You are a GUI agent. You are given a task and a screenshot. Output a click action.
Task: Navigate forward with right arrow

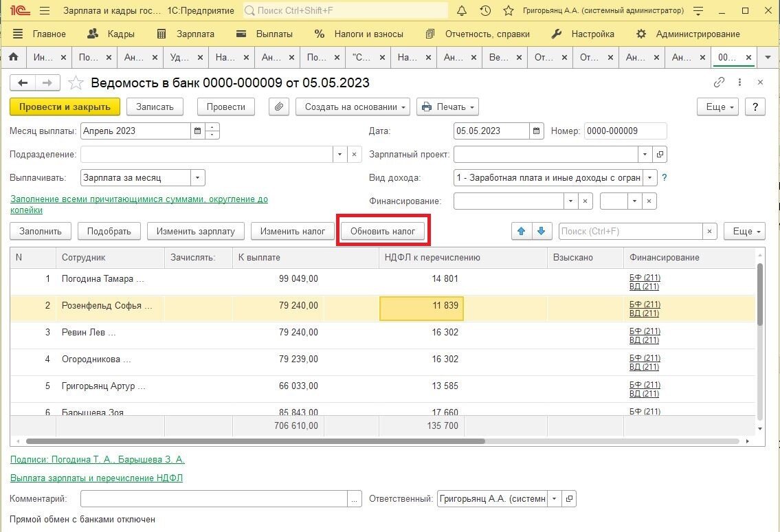click(47, 82)
